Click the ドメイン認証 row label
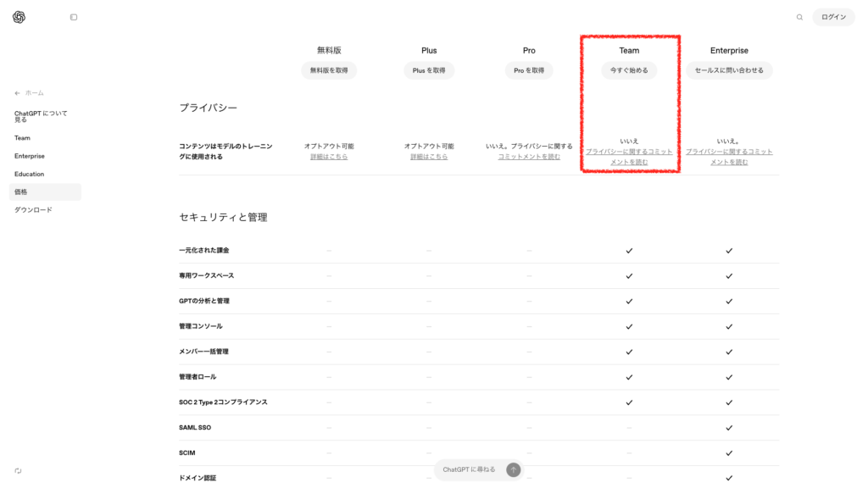Viewport: 868px width, 488px height. pos(198,478)
